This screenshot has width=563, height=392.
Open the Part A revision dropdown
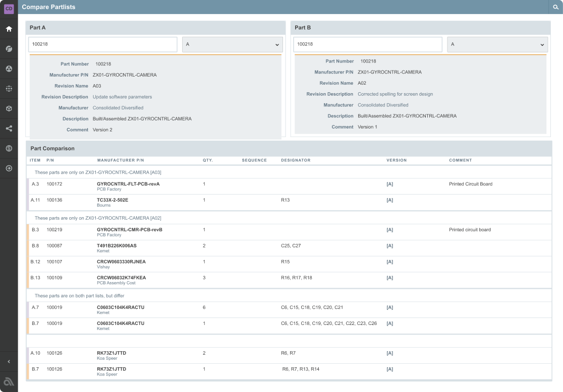(x=232, y=44)
